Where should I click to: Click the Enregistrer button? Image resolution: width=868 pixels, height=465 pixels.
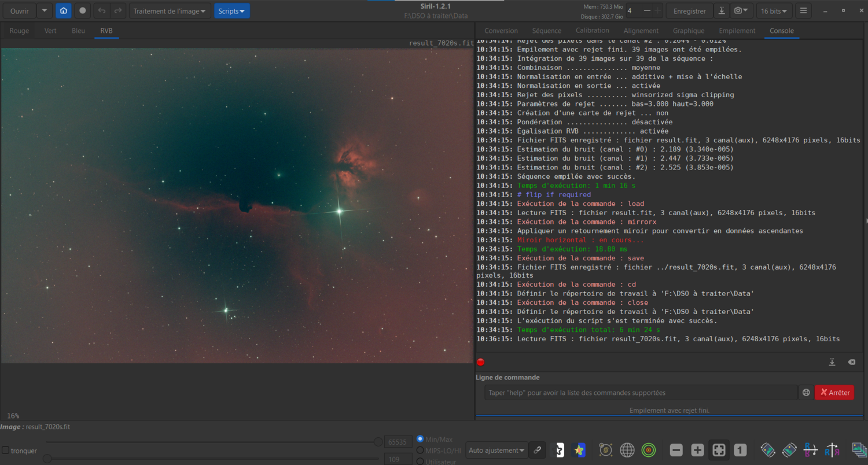click(690, 10)
